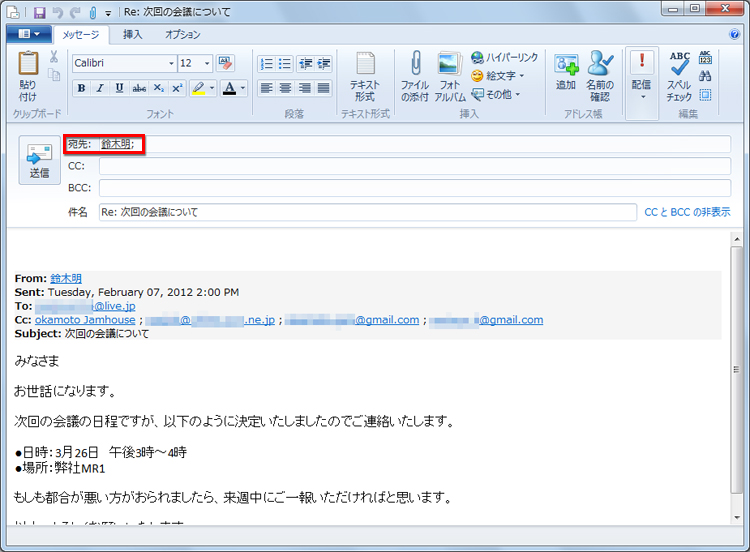Open the blue application menu button
The image size is (750, 552).
tap(29, 34)
